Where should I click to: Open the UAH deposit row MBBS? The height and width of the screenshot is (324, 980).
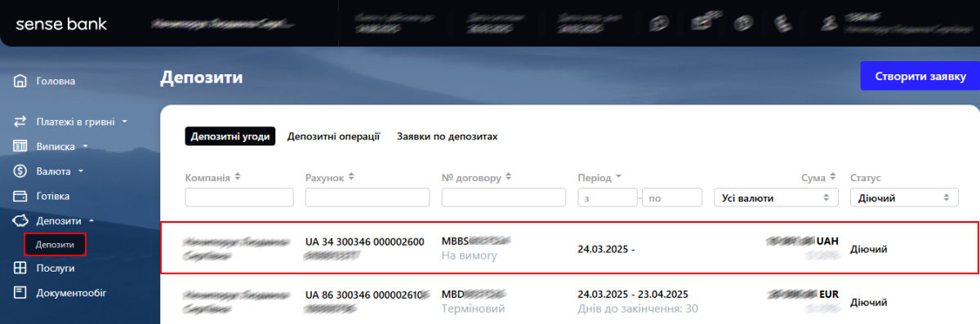coord(569,248)
